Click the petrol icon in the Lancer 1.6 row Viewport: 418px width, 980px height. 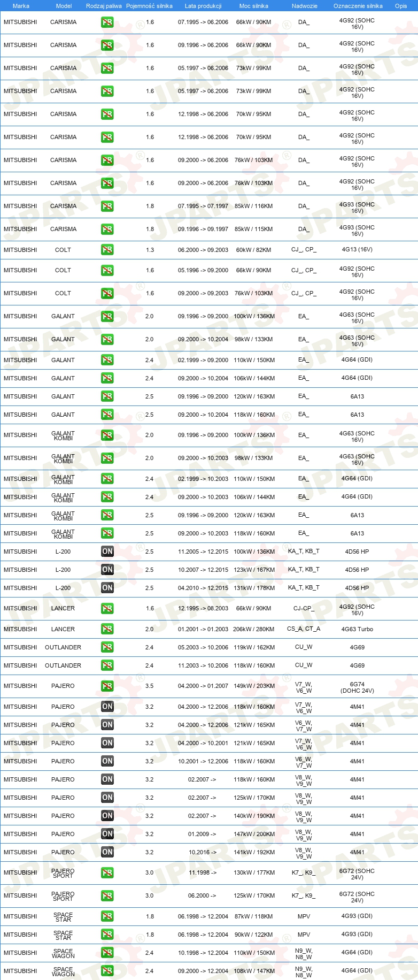click(x=107, y=609)
